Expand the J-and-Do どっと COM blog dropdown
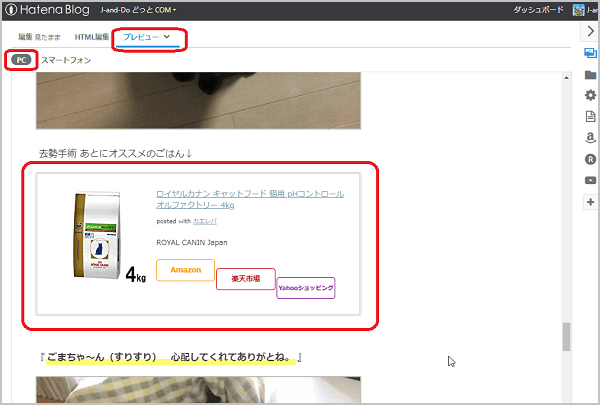Viewport: 600px width, 405px height. click(138, 10)
